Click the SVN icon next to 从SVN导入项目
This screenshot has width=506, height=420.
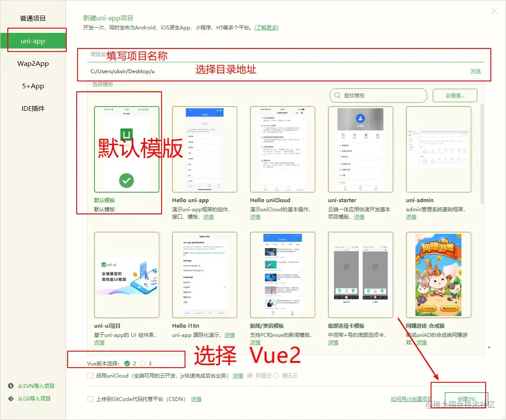point(10,386)
